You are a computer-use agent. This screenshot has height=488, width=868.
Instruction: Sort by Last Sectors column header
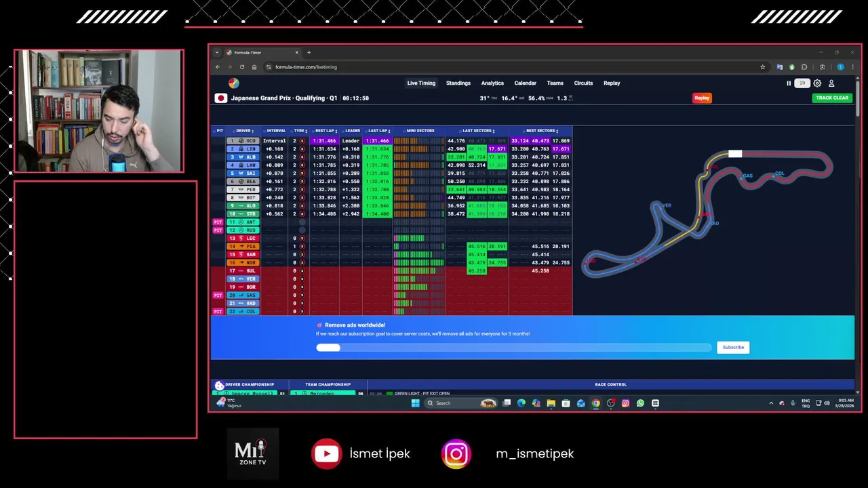pyautogui.click(x=478, y=131)
